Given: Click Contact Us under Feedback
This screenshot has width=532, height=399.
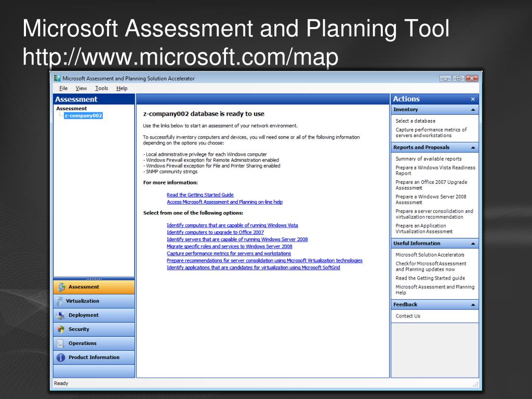Looking at the screenshot, I should click(x=408, y=316).
